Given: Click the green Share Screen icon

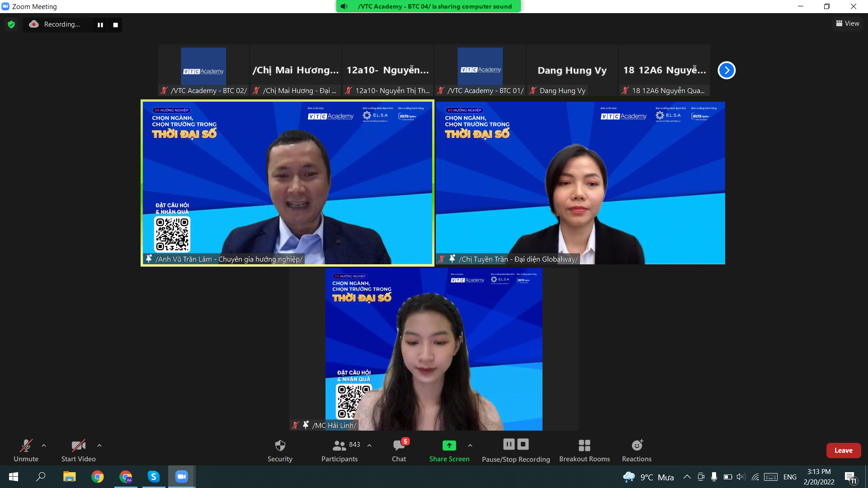Looking at the screenshot, I should (449, 446).
